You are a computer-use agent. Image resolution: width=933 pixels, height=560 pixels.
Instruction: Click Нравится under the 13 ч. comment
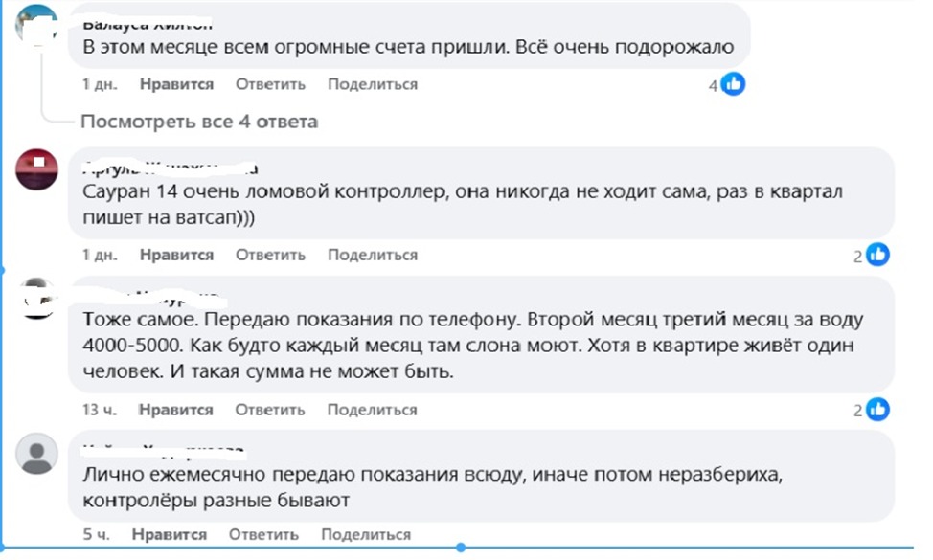point(176,410)
